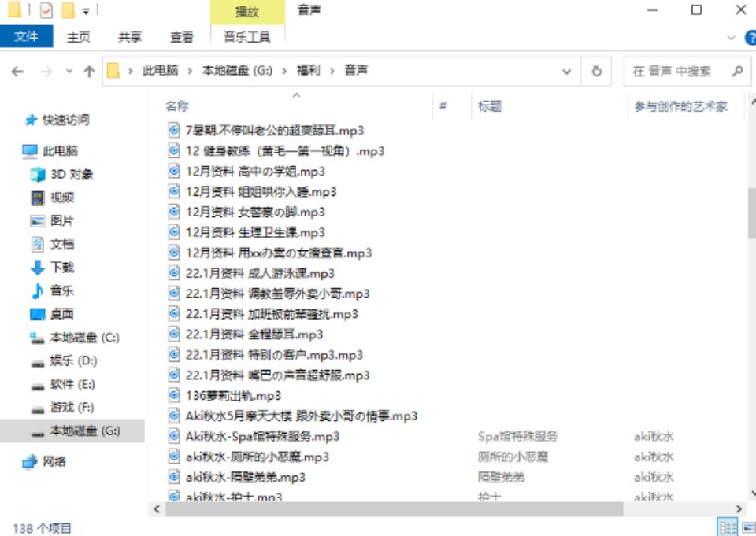
Task: Select the 播放 contextual tab
Action: pyautogui.click(x=247, y=12)
